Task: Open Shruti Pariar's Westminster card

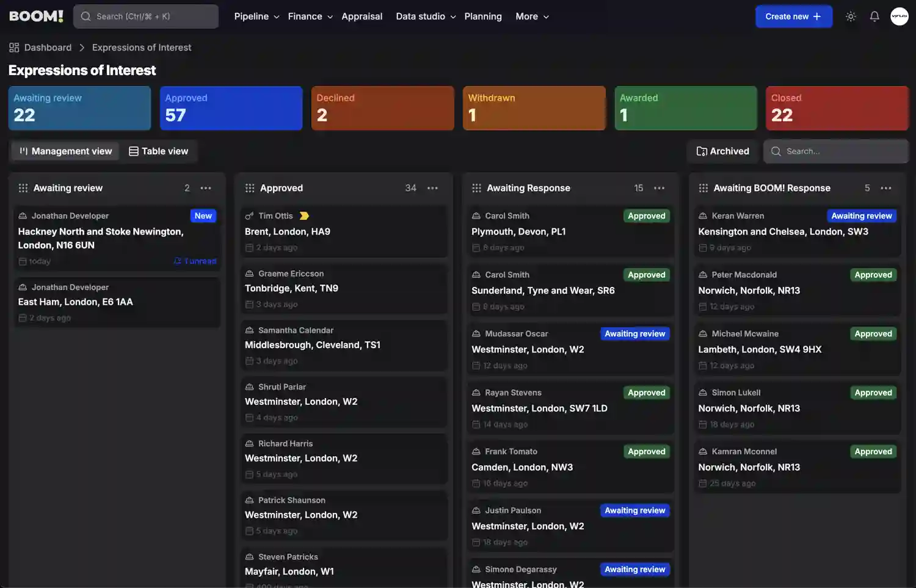Action: tap(344, 402)
